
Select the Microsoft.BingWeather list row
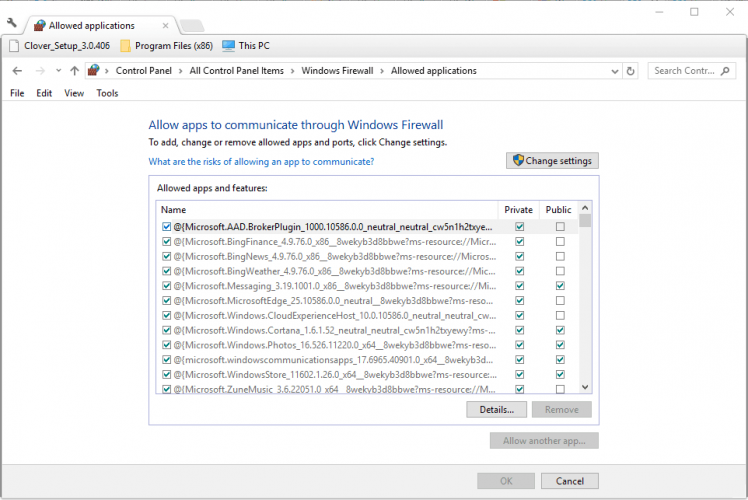click(367, 271)
